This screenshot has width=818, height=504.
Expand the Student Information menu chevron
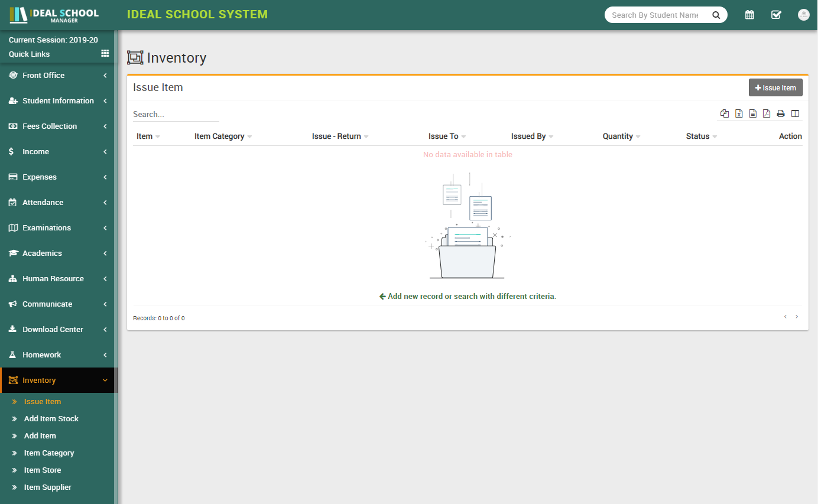(x=105, y=100)
